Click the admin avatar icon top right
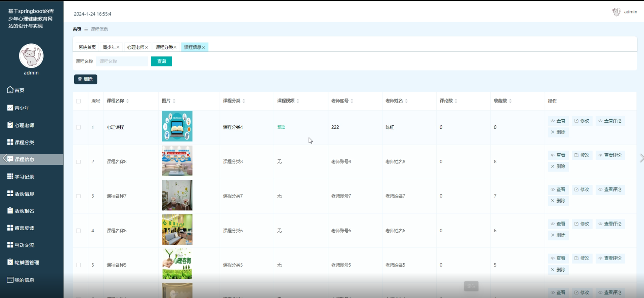The height and width of the screenshot is (298, 644). tap(616, 12)
